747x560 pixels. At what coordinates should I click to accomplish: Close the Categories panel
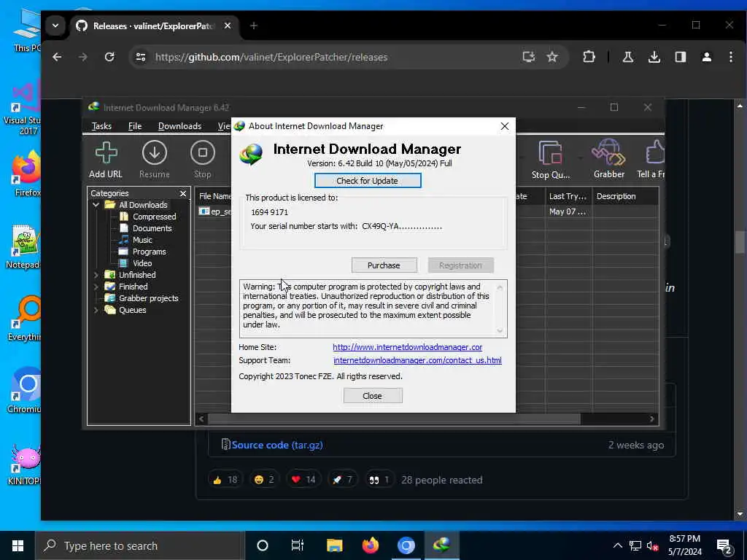pyautogui.click(x=183, y=193)
